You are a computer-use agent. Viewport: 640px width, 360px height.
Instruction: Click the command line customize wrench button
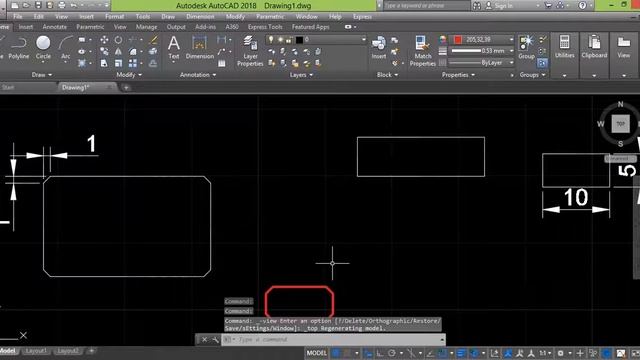216,340
